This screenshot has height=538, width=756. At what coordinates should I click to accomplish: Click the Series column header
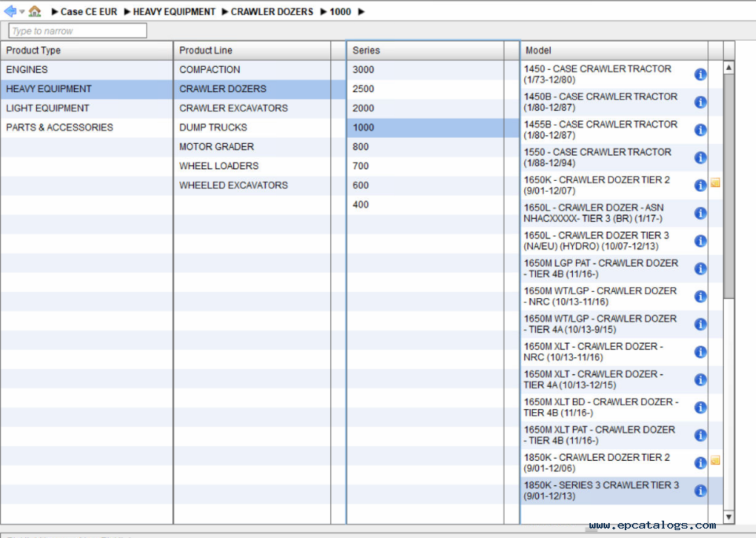coord(425,50)
